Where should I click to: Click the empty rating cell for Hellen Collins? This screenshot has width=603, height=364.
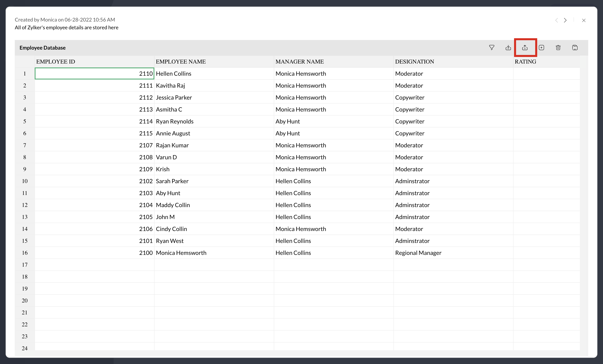coord(546,74)
